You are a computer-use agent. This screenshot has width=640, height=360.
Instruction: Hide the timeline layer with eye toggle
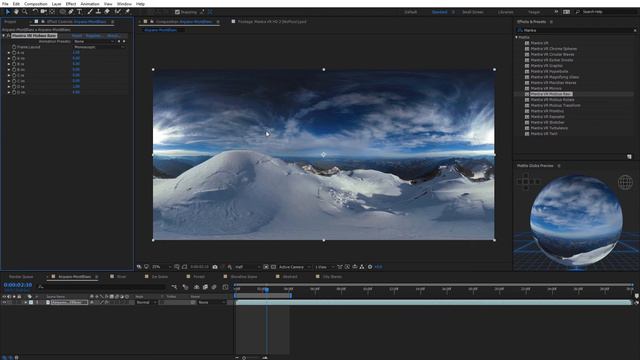pyautogui.click(x=4, y=302)
